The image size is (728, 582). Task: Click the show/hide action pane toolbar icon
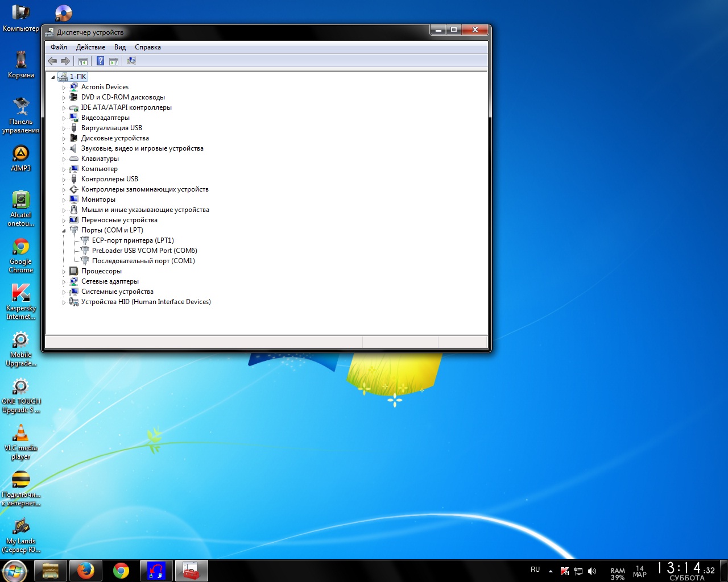pyautogui.click(x=114, y=61)
